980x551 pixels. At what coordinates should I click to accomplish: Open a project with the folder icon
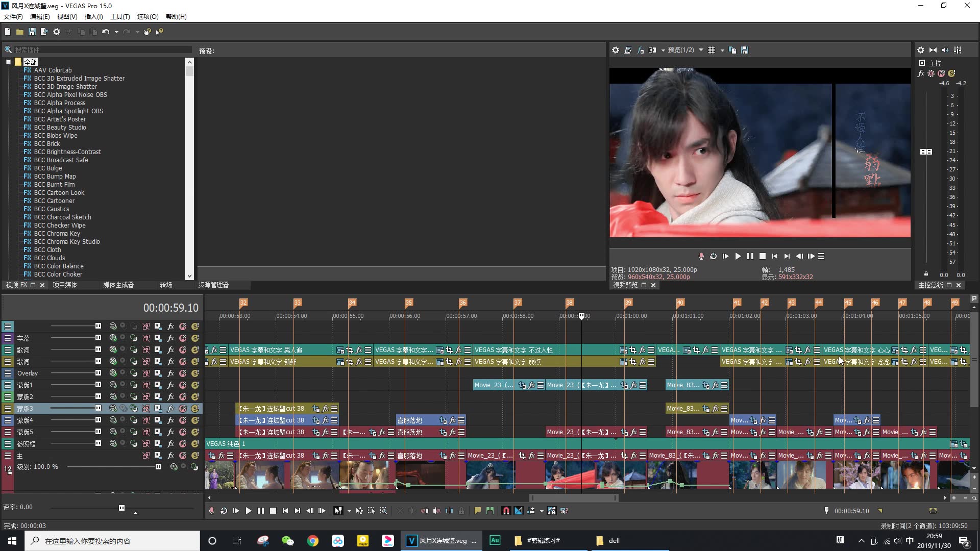coord(20,32)
